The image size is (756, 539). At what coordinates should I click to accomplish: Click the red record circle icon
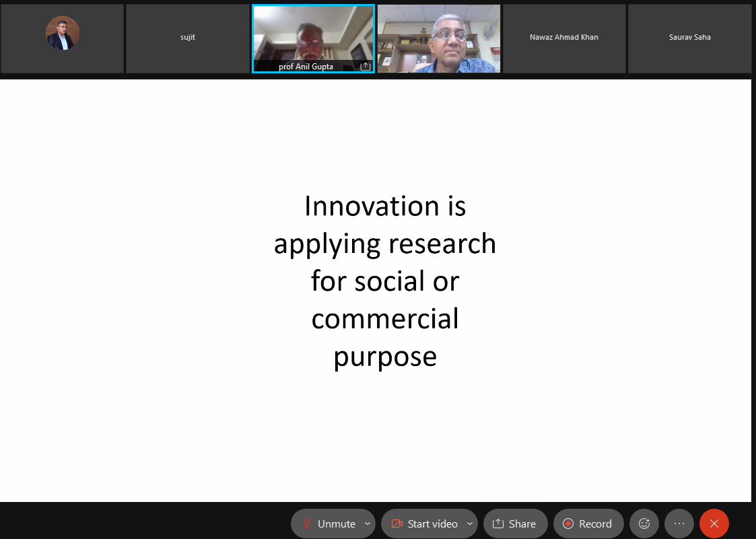pyautogui.click(x=568, y=524)
